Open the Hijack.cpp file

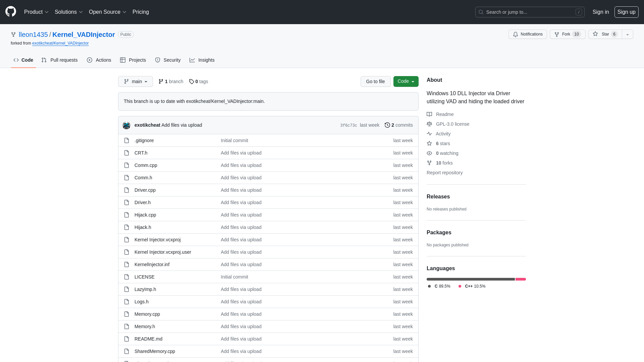tap(145, 215)
